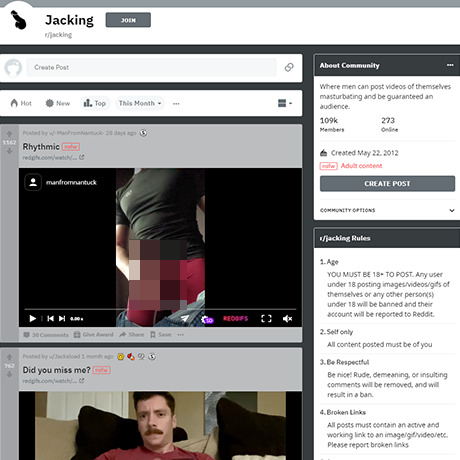Toggle the video mute speaker
Image resolution: width=460 pixels, height=460 pixels.
click(287, 319)
